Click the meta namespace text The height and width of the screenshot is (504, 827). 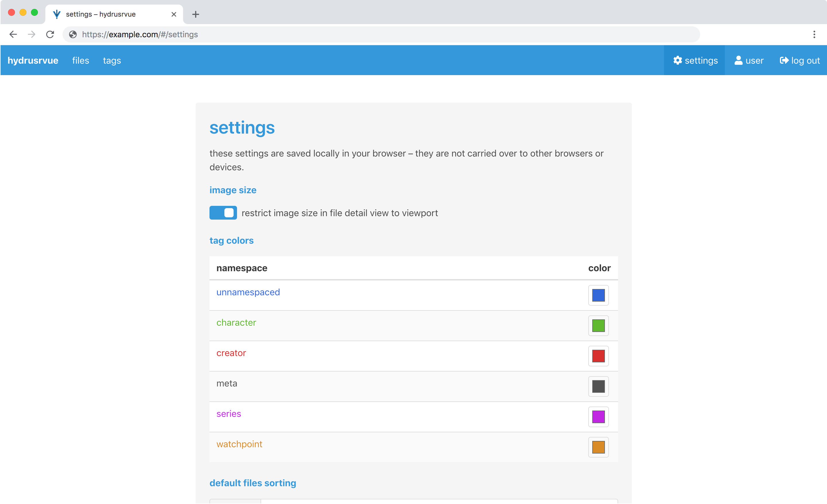[227, 383]
